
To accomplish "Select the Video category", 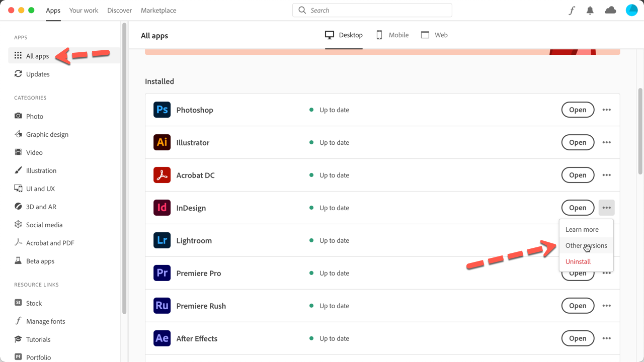I will [28, 152].
